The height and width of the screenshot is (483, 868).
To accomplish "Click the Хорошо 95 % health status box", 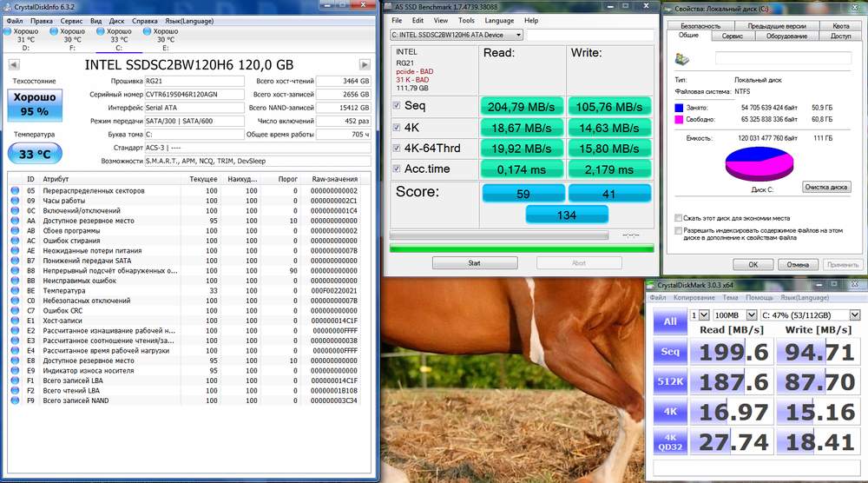I will tap(35, 104).
